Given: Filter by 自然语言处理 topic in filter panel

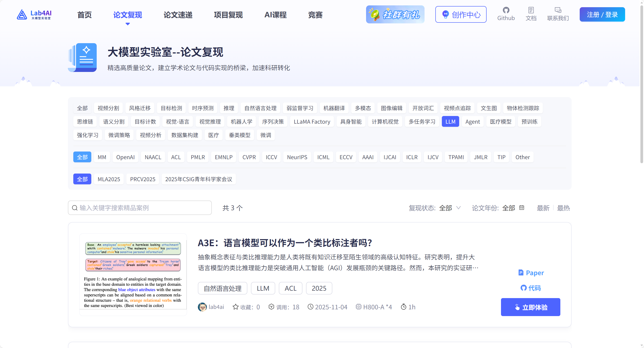Looking at the screenshot, I should pos(260,108).
